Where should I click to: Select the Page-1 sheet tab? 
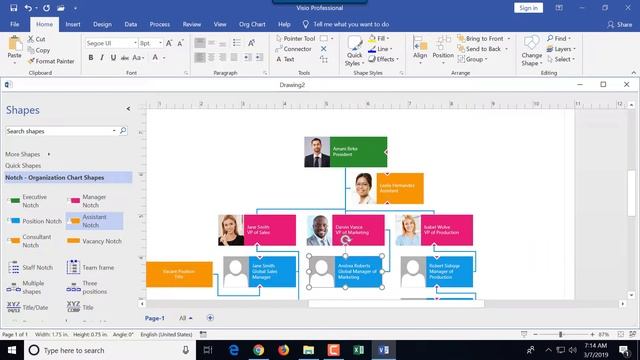(x=154, y=318)
